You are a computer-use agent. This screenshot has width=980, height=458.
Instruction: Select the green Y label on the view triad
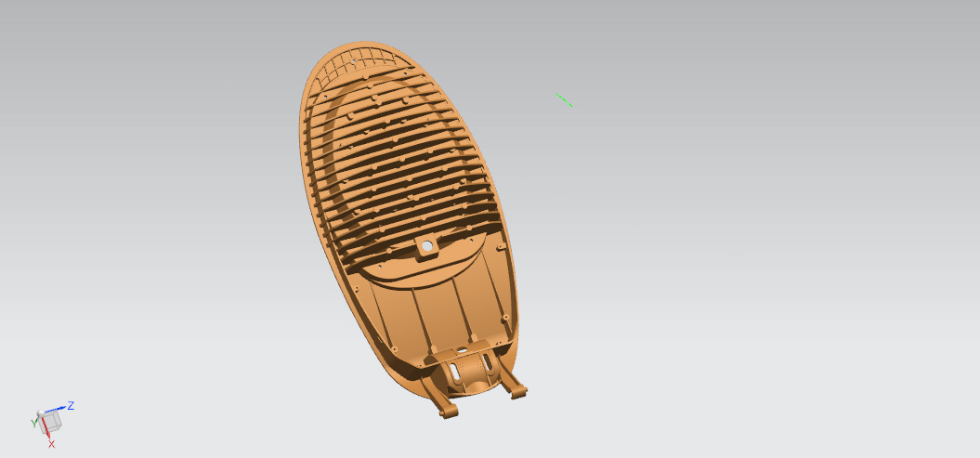(33, 423)
